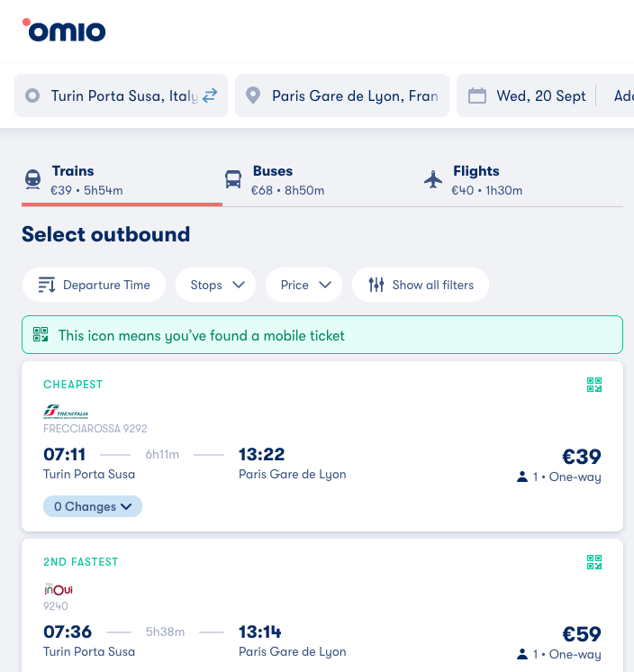The image size is (634, 672).
Task: Sort results by Departure Time
Action: (94, 285)
